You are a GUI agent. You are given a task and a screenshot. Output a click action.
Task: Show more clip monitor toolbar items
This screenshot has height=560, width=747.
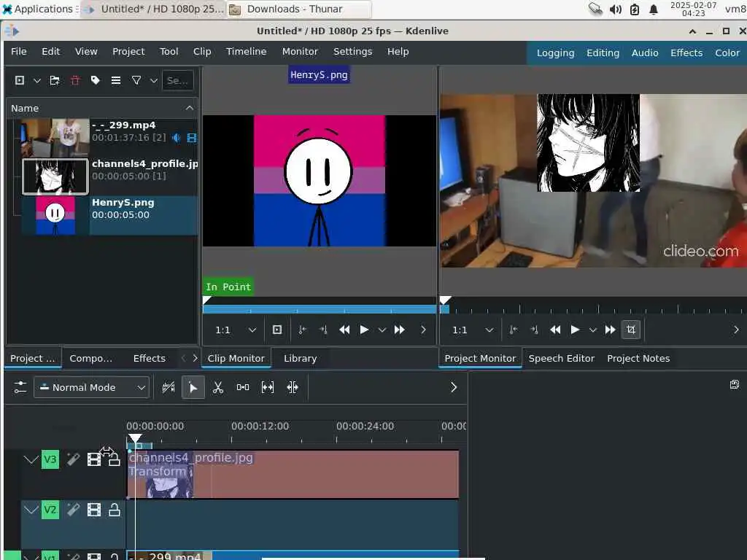tap(423, 330)
